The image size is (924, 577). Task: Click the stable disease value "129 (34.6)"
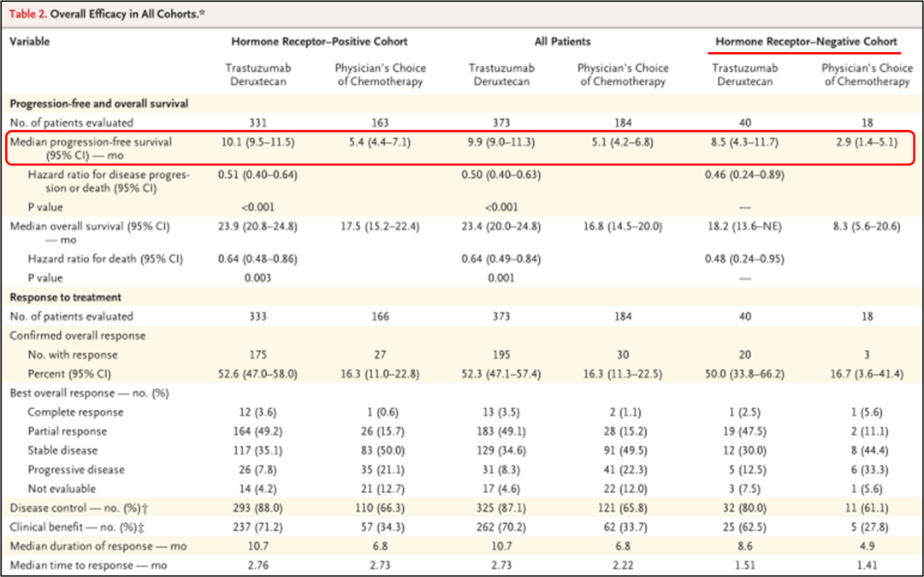[x=501, y=451]
